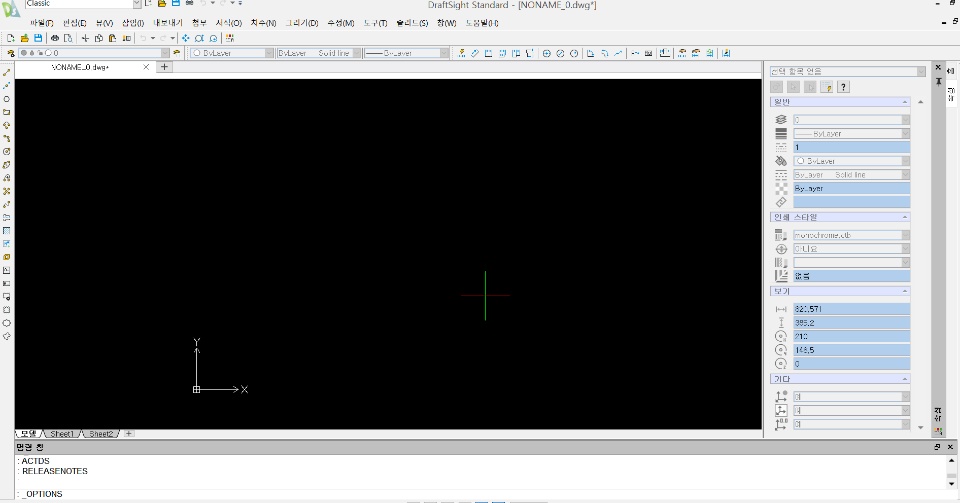Select the 모델 tab
The height and width of the screenshot is (503, 960).
point(29,434)
